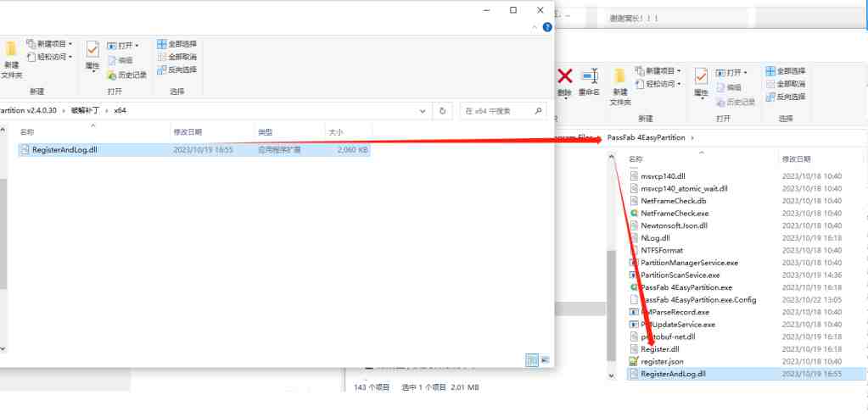Select PartitionManagerService.exe file
The width and height of the screenshot is (868, 417).
click(x=689, y=263)
